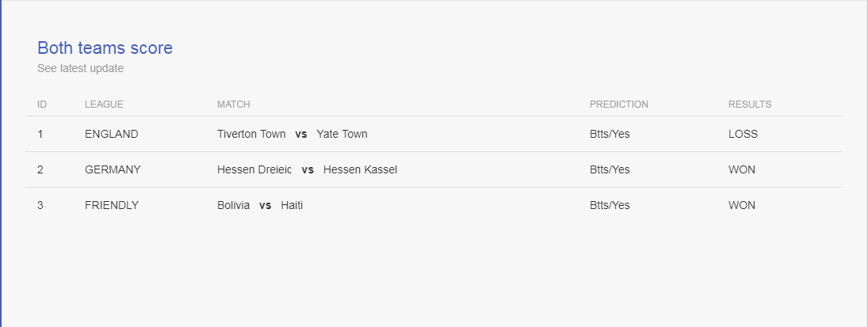Click Tiverton Town team name
868x327 pixels.
click(251, 135)
